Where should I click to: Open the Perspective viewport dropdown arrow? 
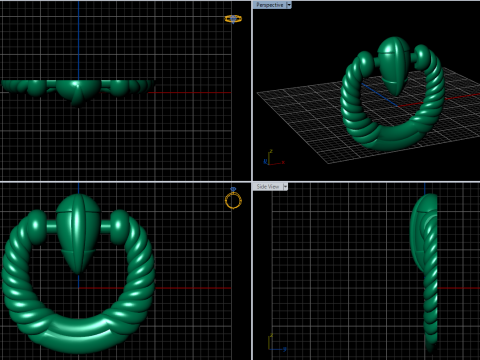[289, 5]
